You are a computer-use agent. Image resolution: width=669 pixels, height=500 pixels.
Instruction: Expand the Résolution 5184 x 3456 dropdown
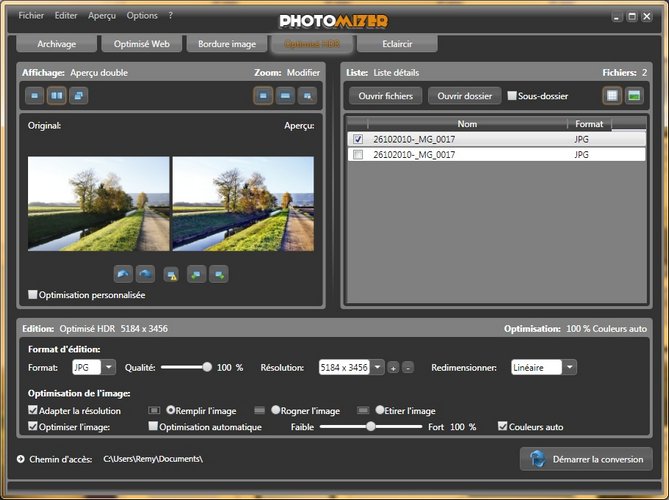click(376, 368)
